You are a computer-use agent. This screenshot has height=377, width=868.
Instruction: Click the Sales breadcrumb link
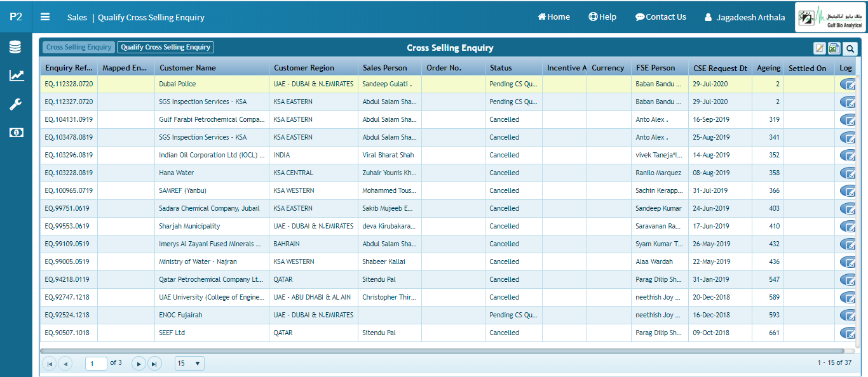78,18
